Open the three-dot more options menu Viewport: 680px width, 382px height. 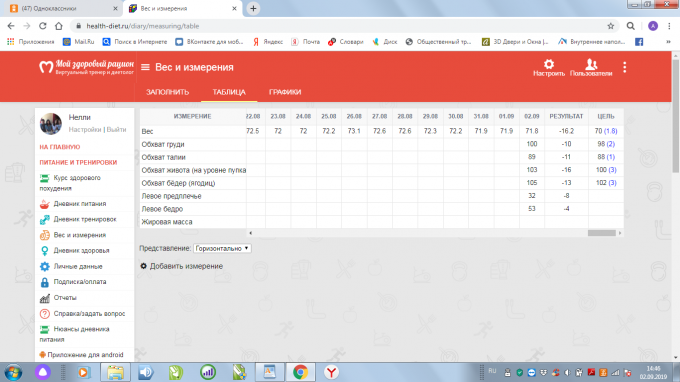(x=624, y=67)
